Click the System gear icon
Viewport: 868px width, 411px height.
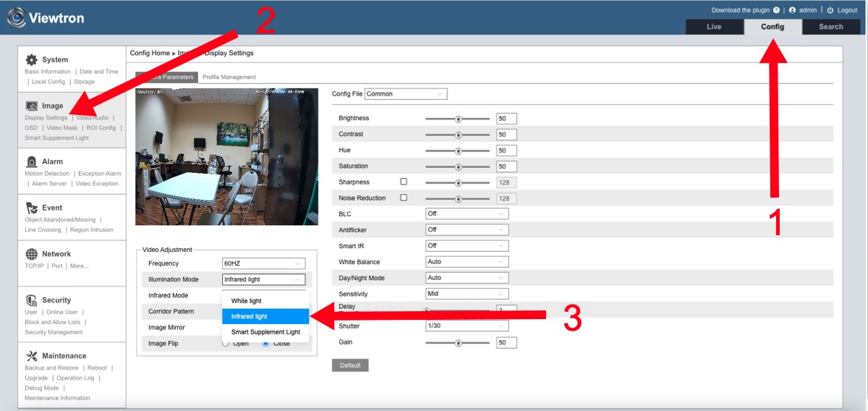(31, 60)
